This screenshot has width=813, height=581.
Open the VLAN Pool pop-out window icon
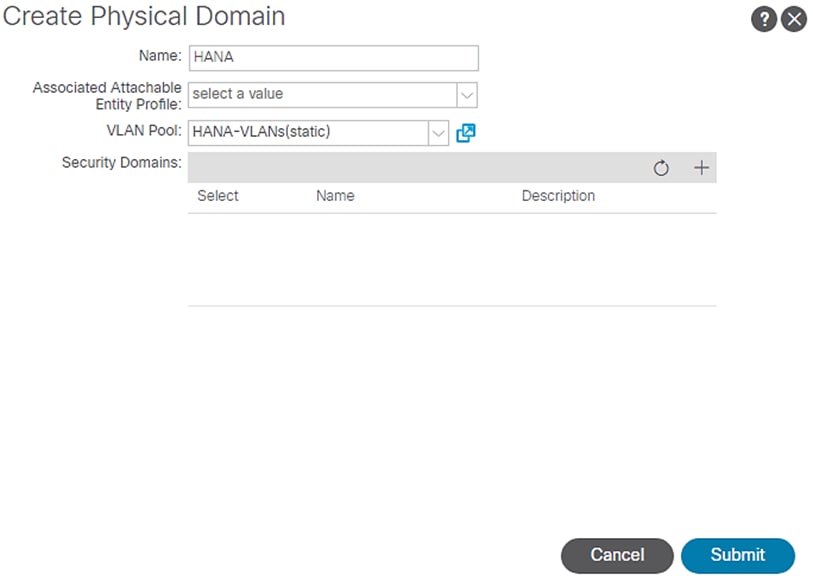[x=465, y=132]
